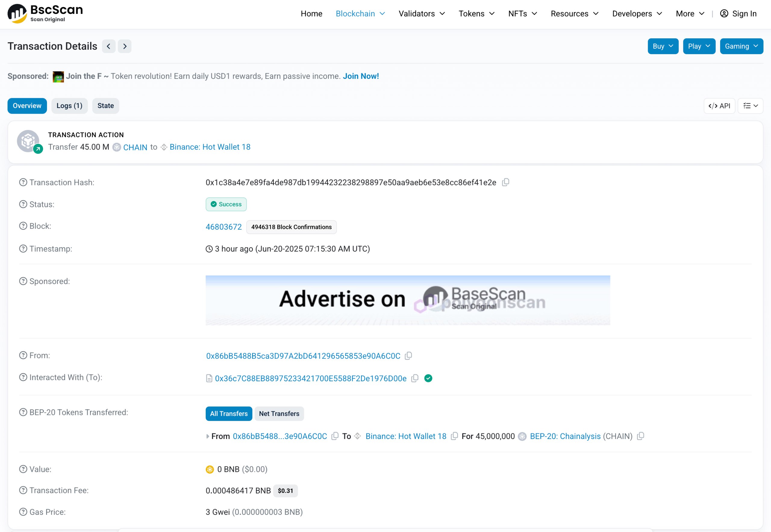The height and width of the screenshot is (532, 771).
Task: Click the $0.31 fee value badge
Action: pos(285,491)
